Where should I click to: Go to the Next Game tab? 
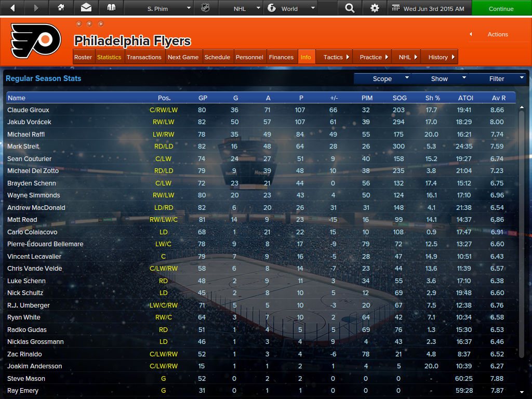pos(183,57)
